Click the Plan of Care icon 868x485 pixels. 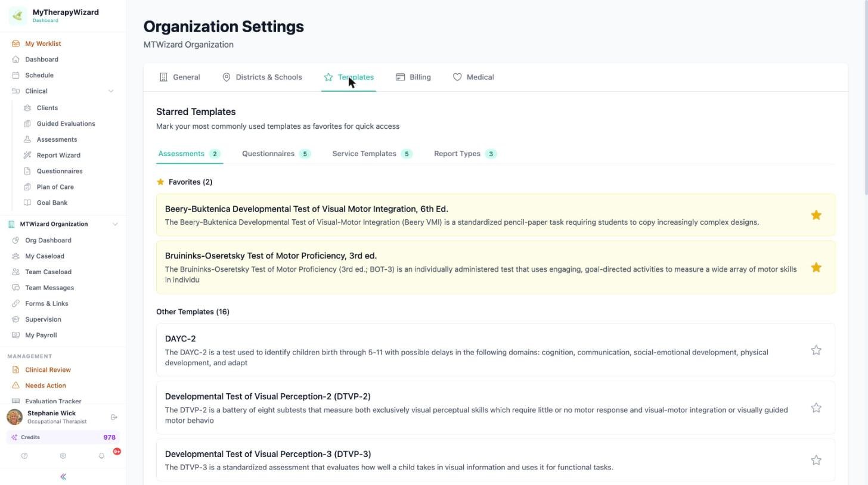point(27,187)
